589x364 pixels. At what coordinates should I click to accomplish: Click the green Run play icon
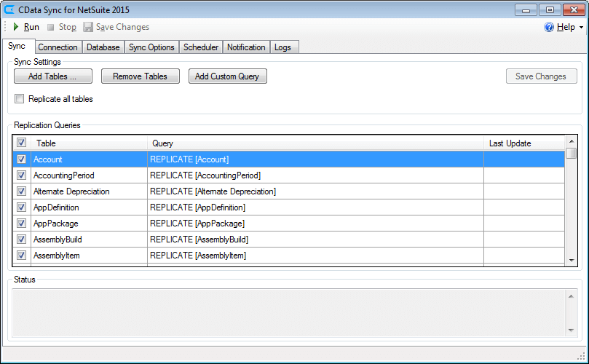point(15,27)
